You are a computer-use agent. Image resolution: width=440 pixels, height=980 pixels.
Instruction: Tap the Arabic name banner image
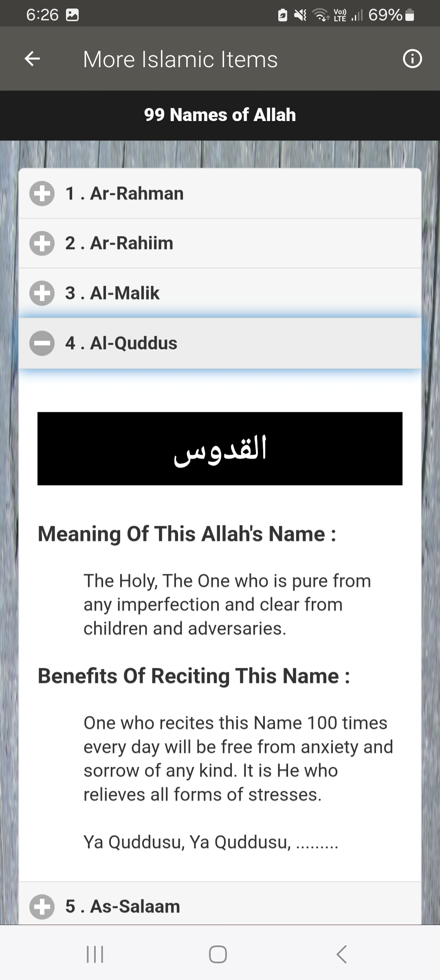[x=220, y=448]
